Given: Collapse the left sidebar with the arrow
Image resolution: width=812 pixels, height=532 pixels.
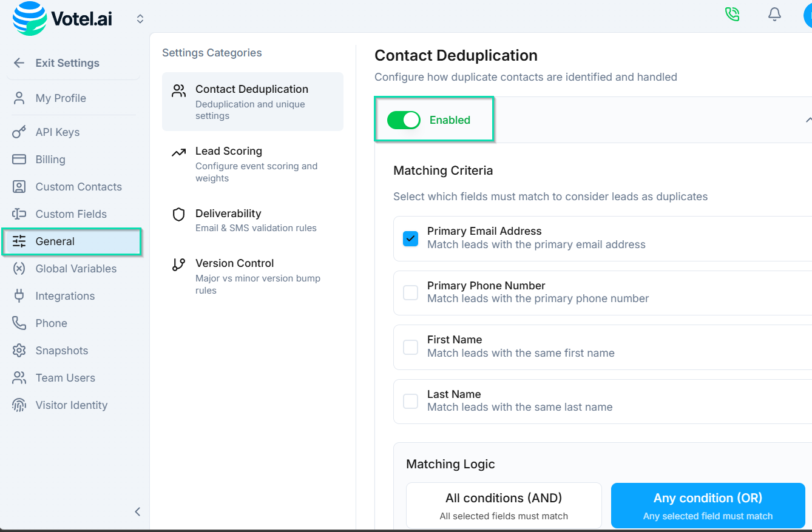Looking at the screenshot, I should [137, 511].
